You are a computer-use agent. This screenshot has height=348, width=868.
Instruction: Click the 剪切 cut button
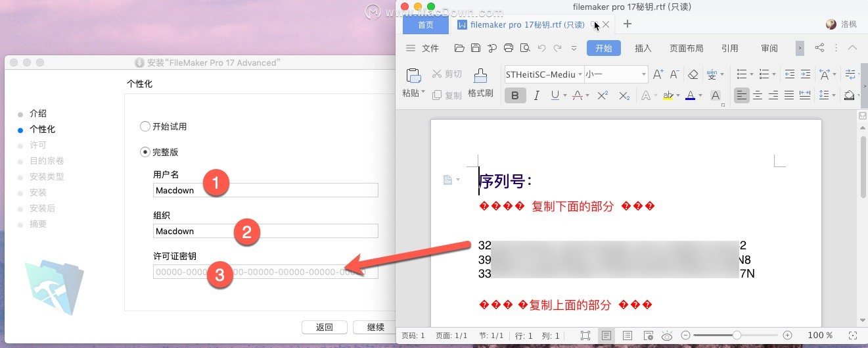[x=447, y=74]
